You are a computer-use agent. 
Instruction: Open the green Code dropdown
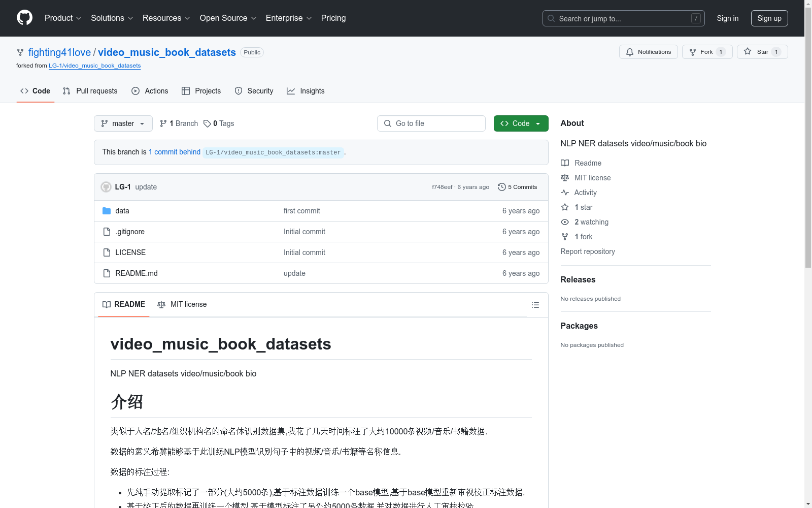click(x=521, y=123)
